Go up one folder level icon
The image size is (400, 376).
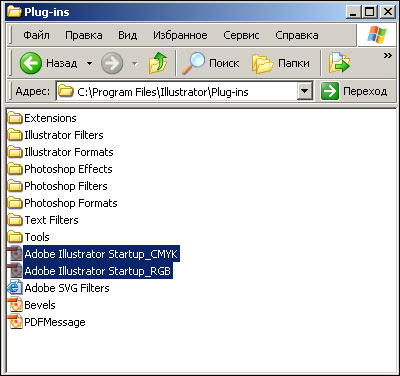[158, 62]
